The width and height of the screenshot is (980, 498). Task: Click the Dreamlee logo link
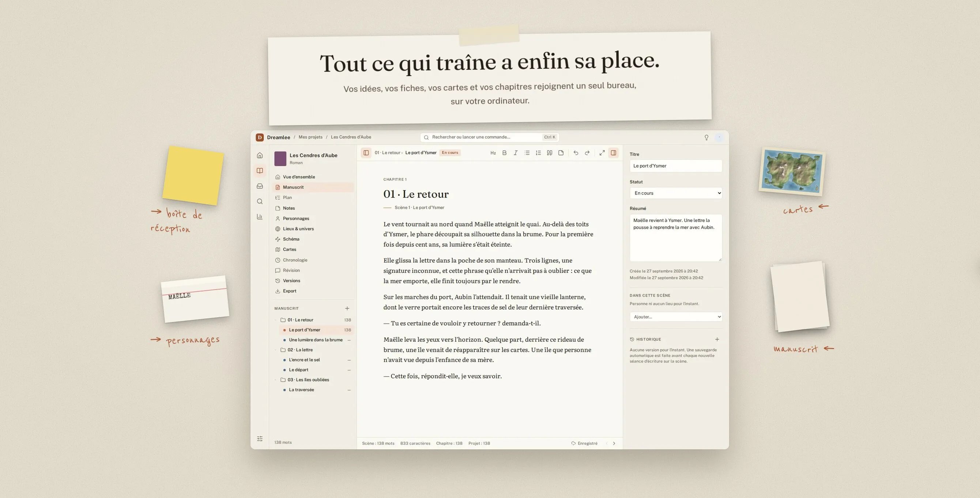click(x=273, y=137)
